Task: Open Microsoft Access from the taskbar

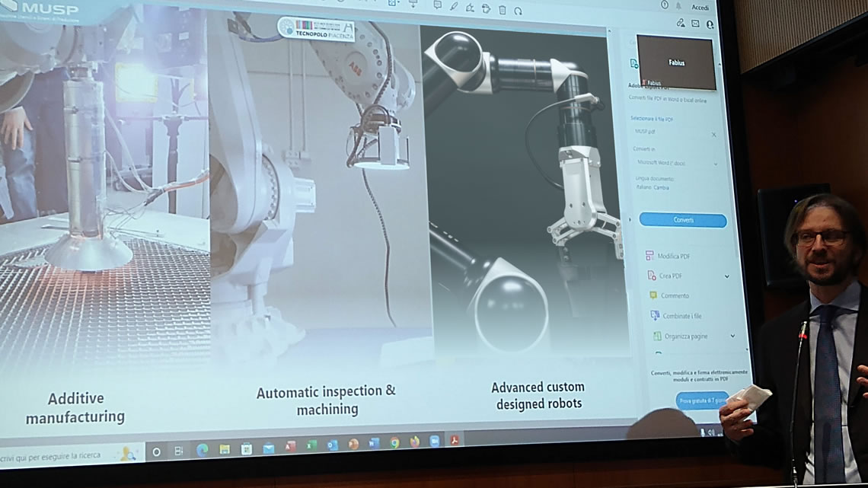Action: tap(290, 446)
